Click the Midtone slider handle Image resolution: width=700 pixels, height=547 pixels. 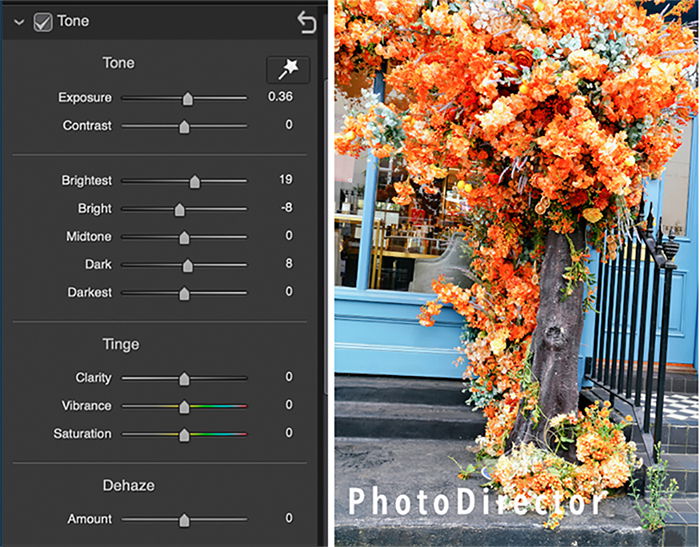pyautogui.click(x=184, y=238)
